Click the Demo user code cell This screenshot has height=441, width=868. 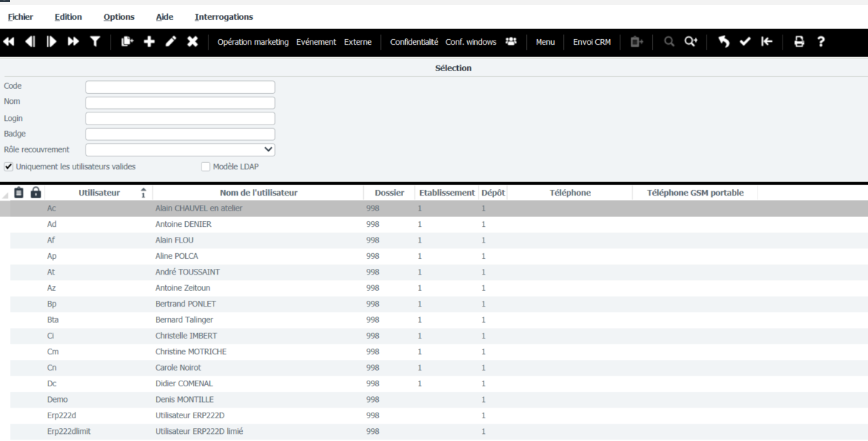coord(57,400)
